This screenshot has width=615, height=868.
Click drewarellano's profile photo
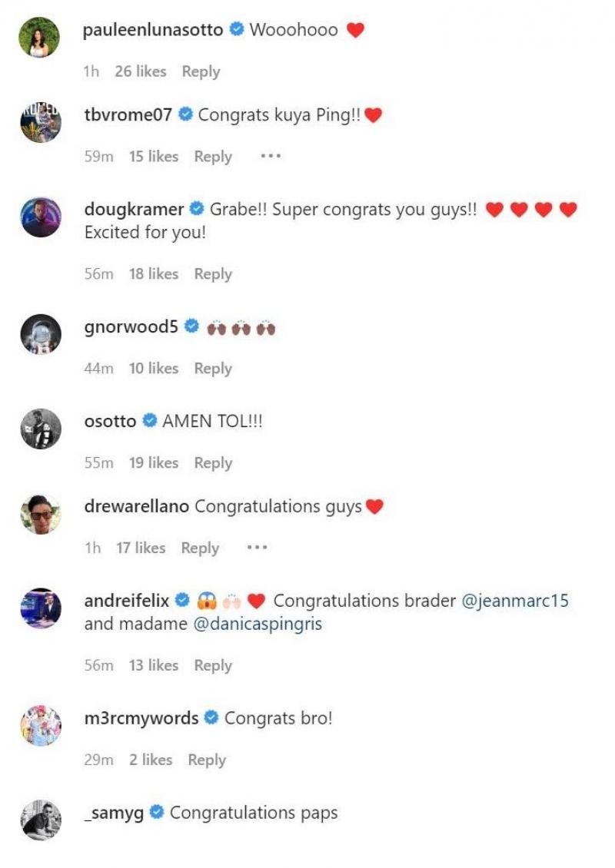click(40, 513)
